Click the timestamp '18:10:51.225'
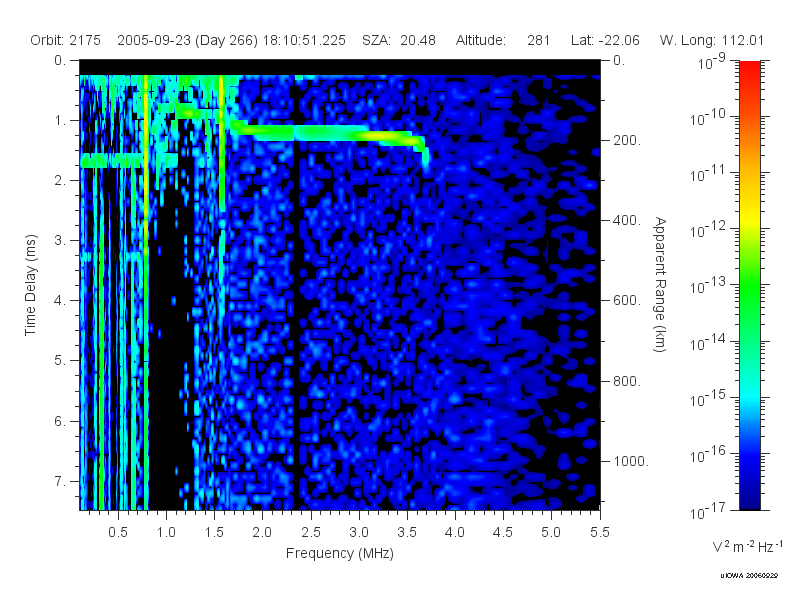 [304, 40]
